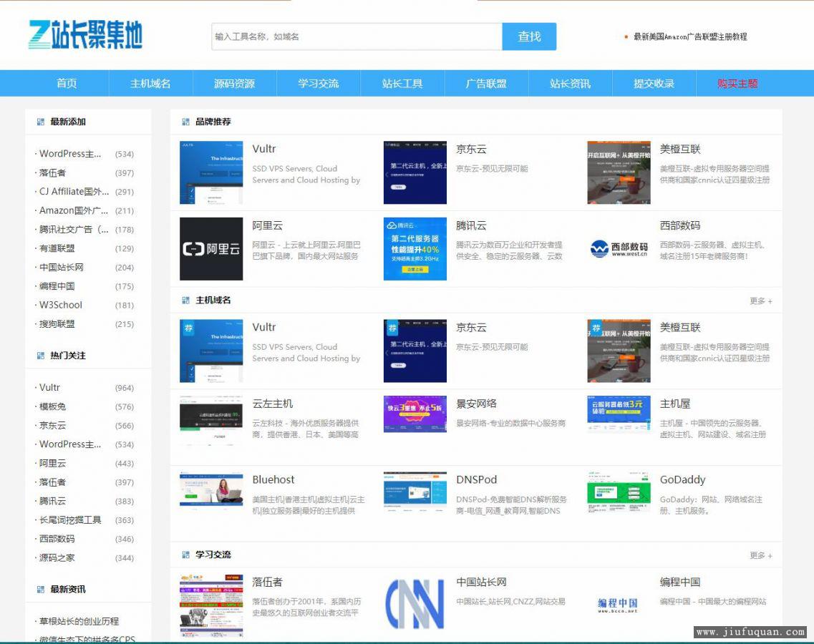Open 搜狗联盟 in 最新添加 list
Viewport: 814px width, 644px height.
click(x=57, y=324)
